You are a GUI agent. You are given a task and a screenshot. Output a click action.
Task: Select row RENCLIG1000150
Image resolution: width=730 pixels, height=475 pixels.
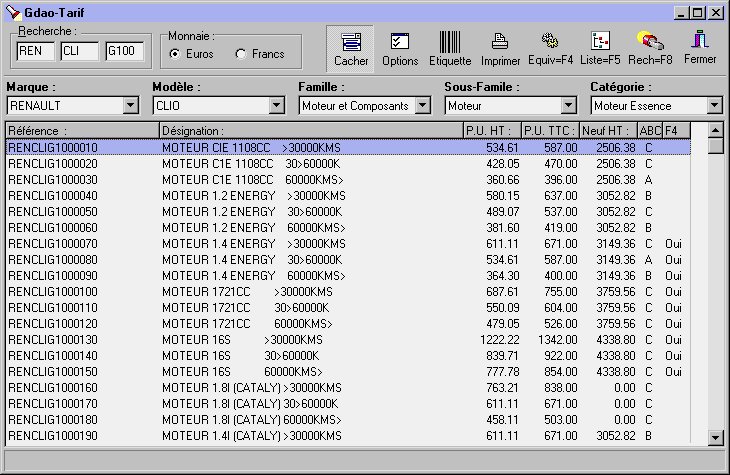tap(348, 372)
